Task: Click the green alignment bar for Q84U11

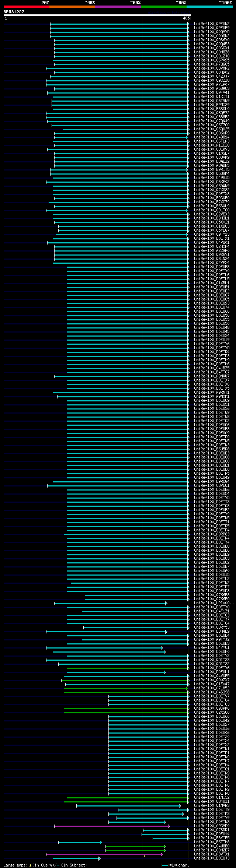Action: point(126,802)
